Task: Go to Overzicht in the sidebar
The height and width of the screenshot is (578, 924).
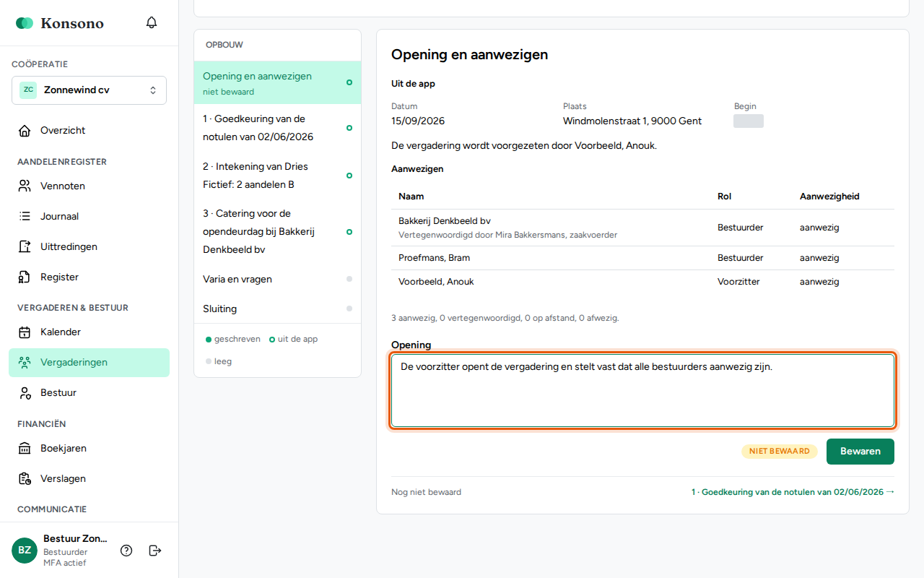Action: [89, 131]
